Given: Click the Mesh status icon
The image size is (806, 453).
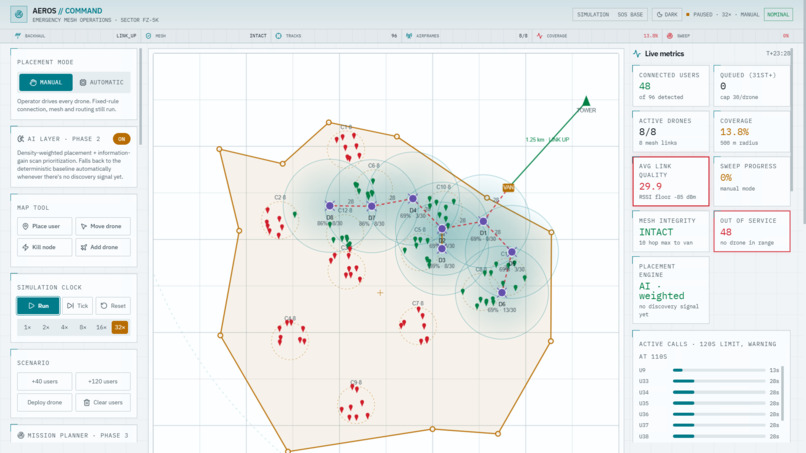Looking at the screenshot, I should click(149, 36).
